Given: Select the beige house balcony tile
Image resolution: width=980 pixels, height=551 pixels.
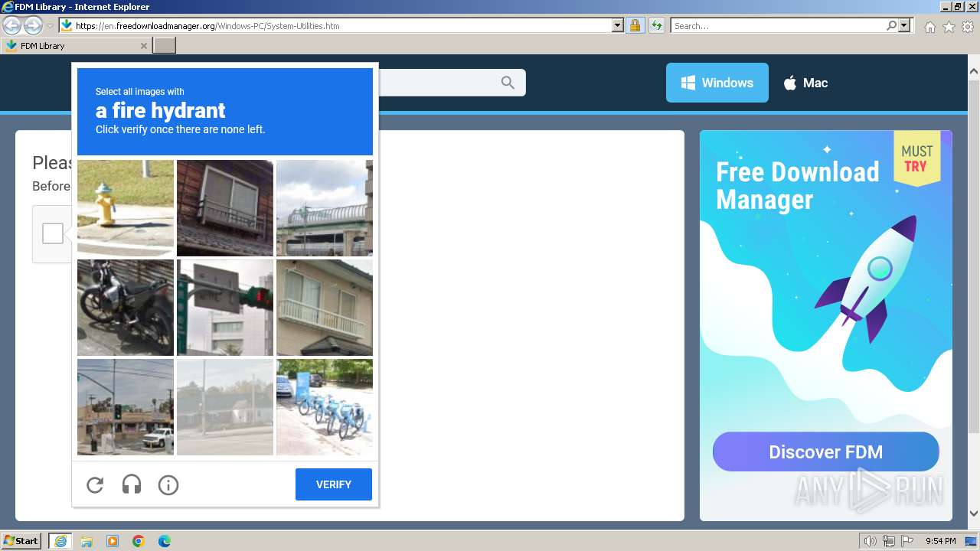Looking at the screenshot, I should [325, 308].
